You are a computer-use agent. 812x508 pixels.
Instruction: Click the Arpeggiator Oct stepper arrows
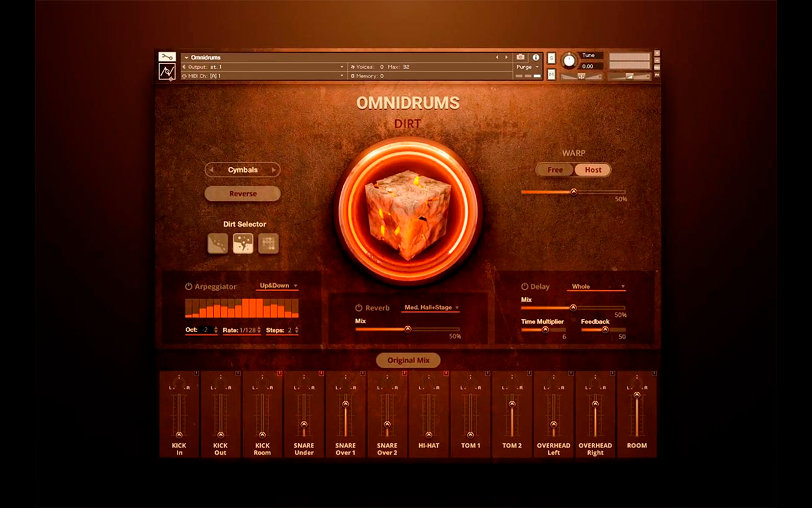click(216, 330)
